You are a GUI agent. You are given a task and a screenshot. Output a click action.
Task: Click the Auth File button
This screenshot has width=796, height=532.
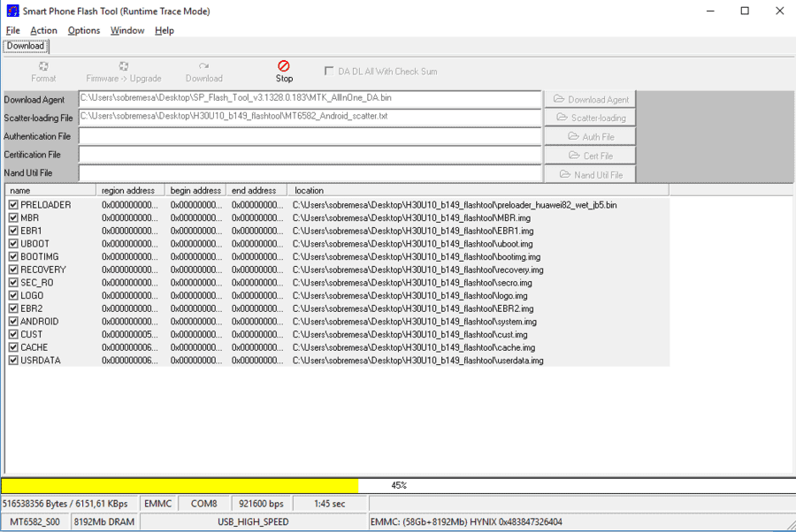pos(591,136)
